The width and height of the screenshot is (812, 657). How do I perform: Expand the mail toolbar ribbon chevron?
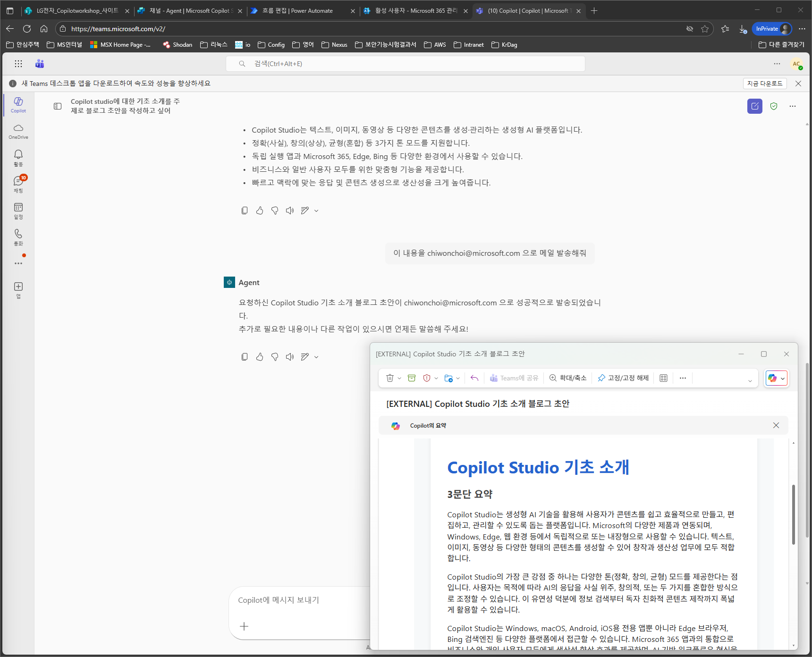pyautogui.click(x=750, y=380)
